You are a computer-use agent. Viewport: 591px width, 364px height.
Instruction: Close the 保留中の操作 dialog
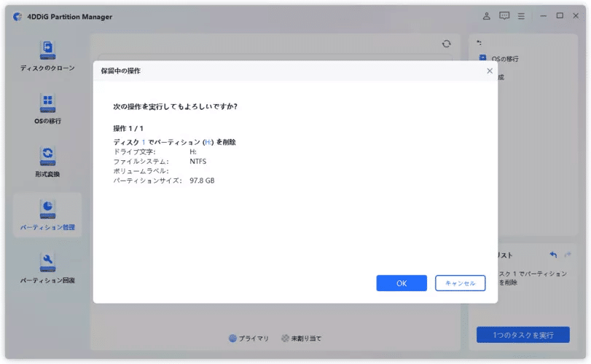490,71
